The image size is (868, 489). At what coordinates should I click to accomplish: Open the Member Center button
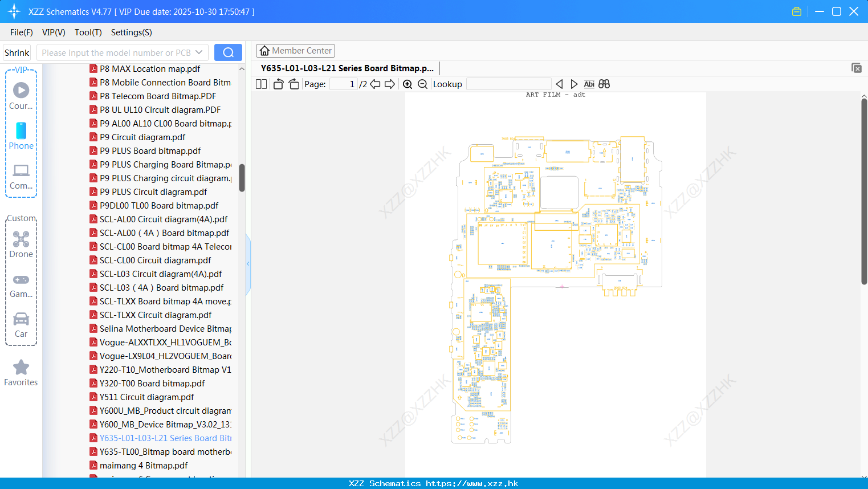(295, 51)
